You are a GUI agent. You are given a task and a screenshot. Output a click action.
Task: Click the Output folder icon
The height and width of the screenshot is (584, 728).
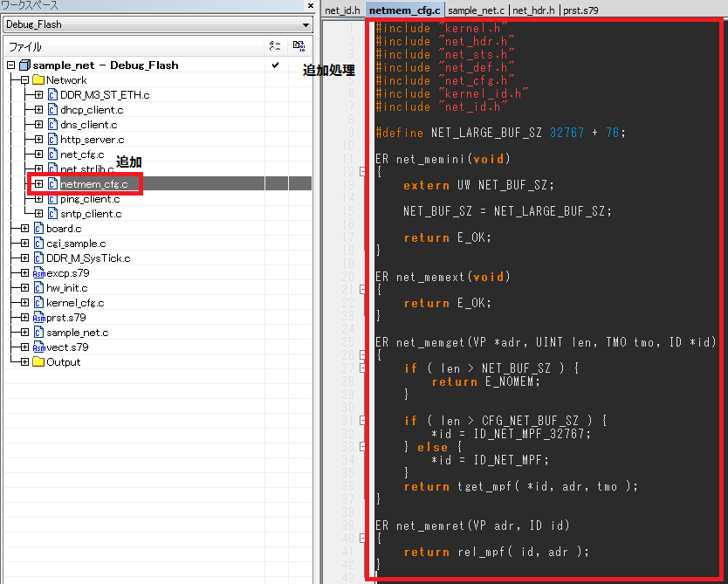point(38,362)
